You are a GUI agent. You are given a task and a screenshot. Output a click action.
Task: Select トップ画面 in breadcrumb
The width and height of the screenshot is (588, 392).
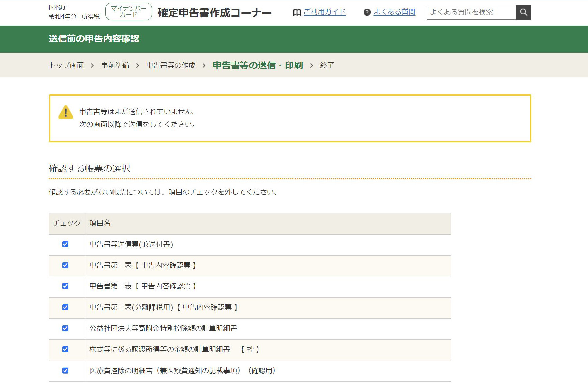coord(66,65)
